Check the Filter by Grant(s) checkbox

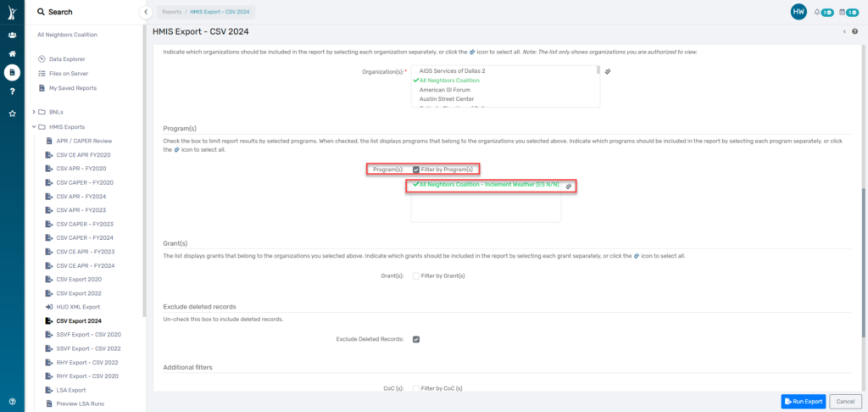coord(415,276)
